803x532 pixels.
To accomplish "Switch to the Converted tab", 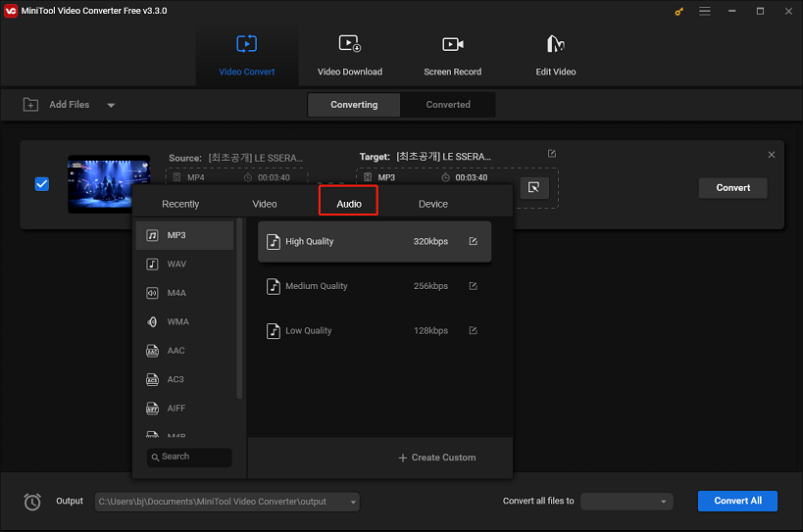I will click(x=448, y=105).
